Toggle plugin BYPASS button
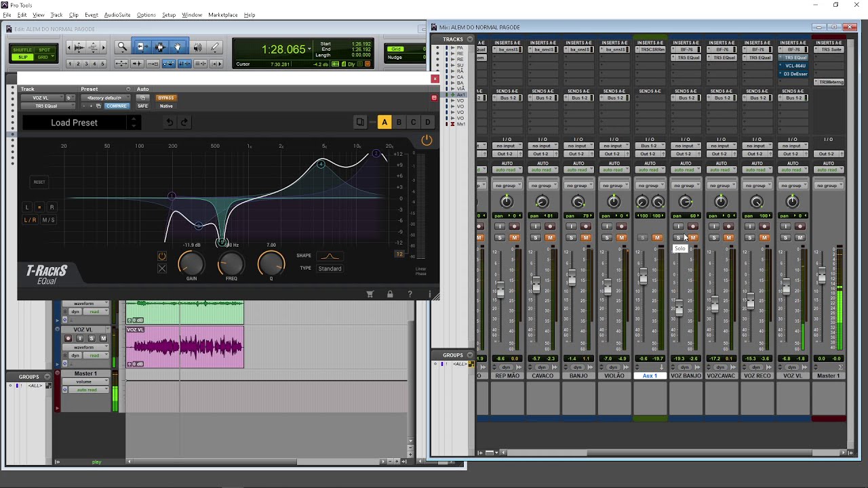The height and width of the screenshot is (488, 868). tap(166, 98)
